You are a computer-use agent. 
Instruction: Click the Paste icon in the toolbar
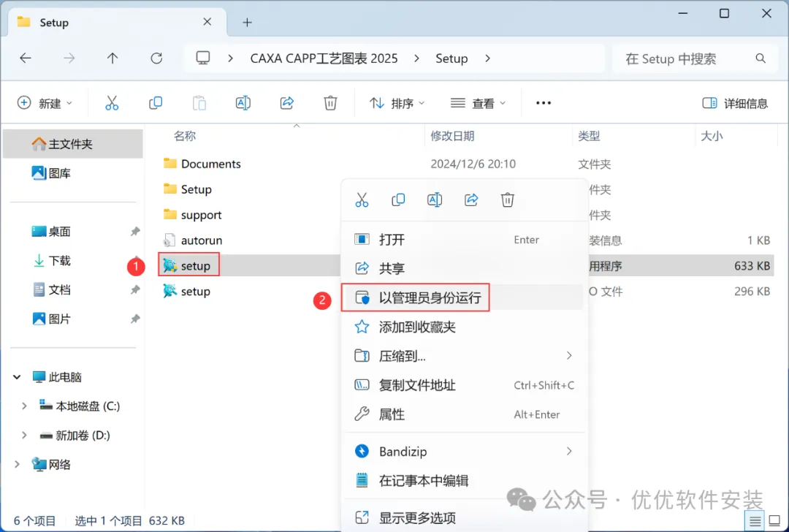pyautogui.click(x=199, y=103)
